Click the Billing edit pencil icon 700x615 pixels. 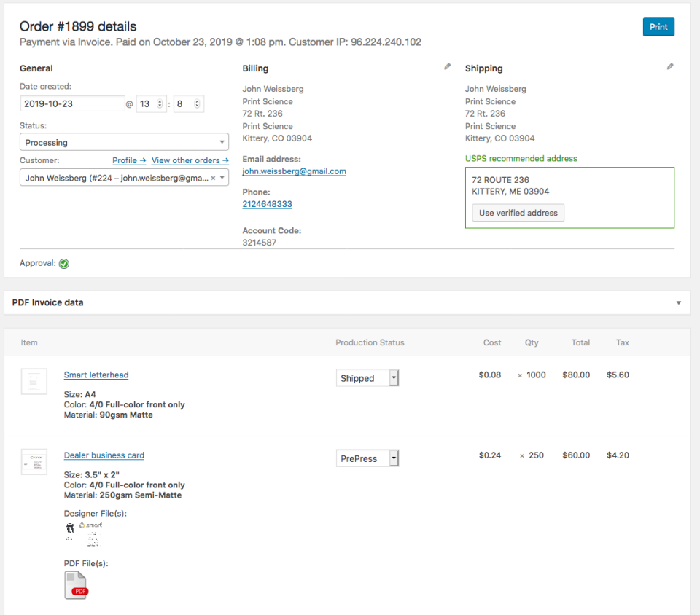point(447,67)
